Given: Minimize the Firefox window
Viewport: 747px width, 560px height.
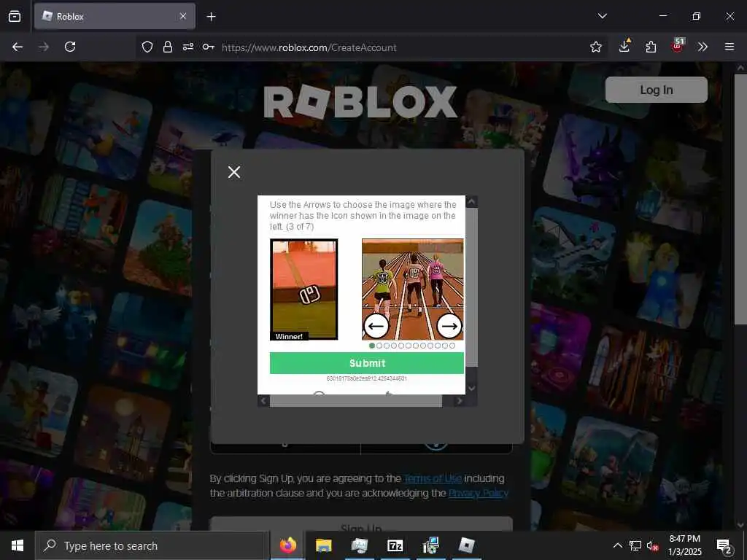Looking at the screenshot, I should point(662,16).
